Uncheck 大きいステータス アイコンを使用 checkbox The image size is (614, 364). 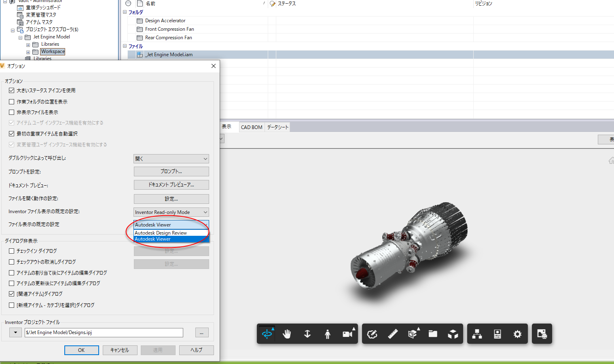tap(12, 91)
